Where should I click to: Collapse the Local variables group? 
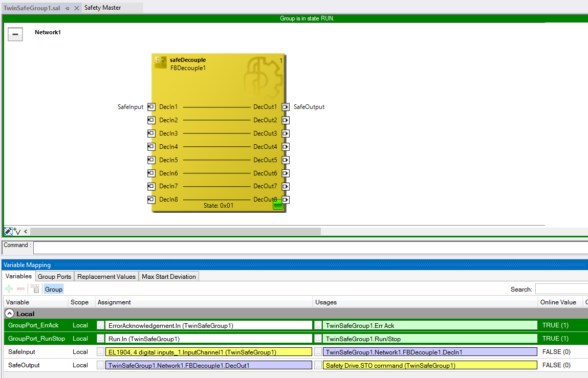coord(10,314)
